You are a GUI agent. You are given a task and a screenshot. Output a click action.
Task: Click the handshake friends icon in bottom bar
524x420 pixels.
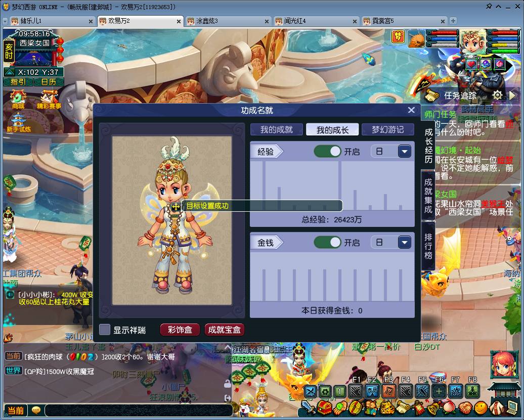tap(465, 408)
